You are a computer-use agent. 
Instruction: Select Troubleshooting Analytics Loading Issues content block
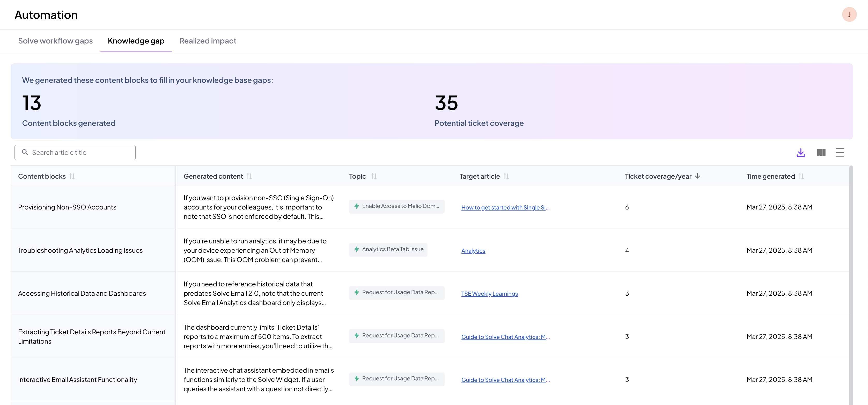click(x=80, y=250)
